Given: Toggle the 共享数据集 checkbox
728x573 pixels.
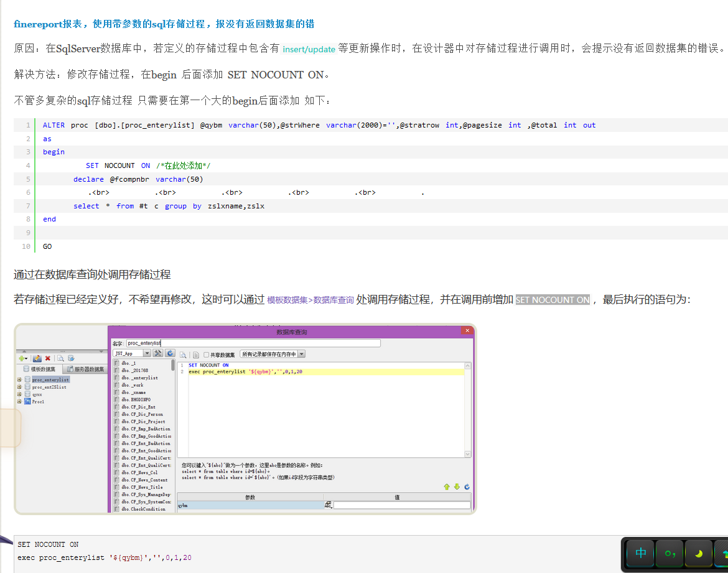Looking at the screenshot, I should (207, 355).
